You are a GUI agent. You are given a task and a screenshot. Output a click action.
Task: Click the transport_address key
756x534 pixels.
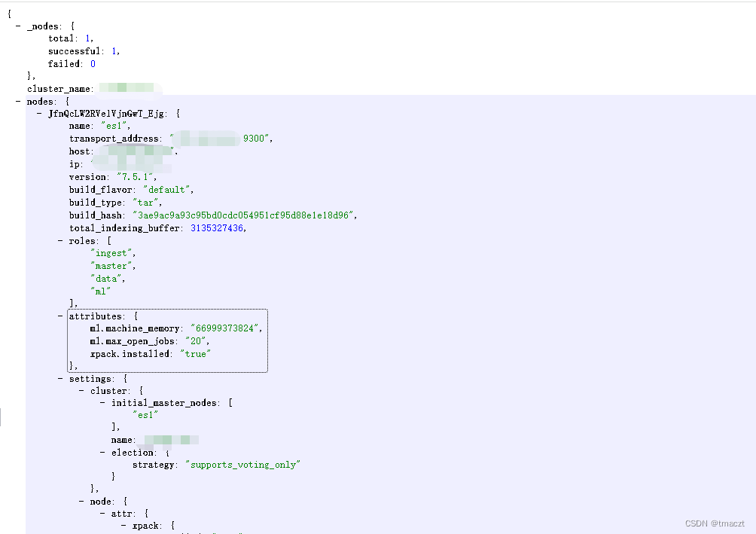coord(114,139)
